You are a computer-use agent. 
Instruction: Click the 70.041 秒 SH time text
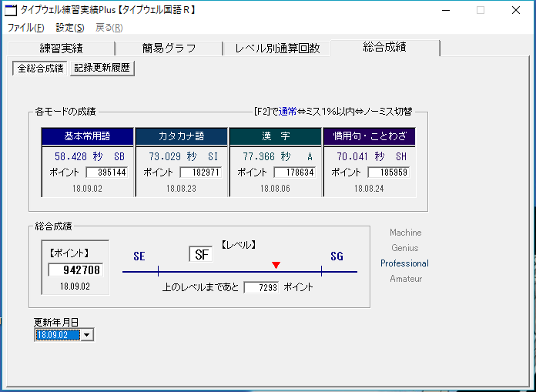pos(371,156)
